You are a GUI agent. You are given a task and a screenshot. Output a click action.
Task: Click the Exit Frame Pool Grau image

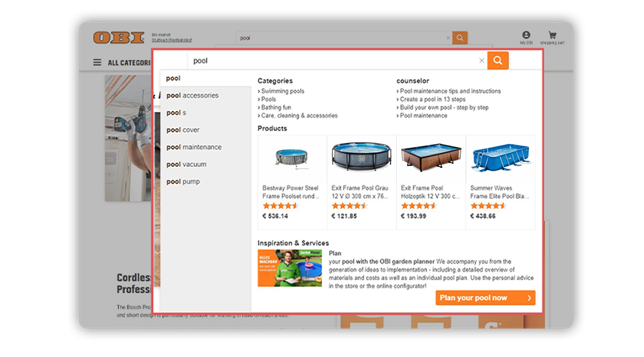tap(361, 157)
